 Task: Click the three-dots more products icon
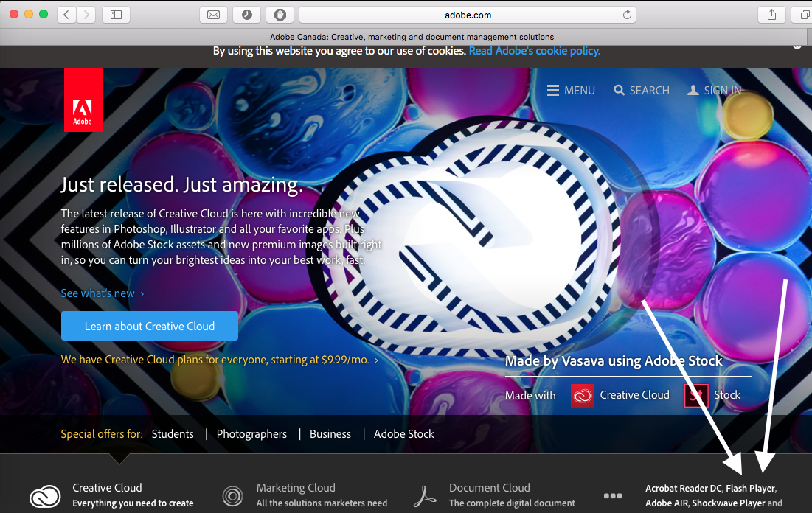tap(613, 496)
